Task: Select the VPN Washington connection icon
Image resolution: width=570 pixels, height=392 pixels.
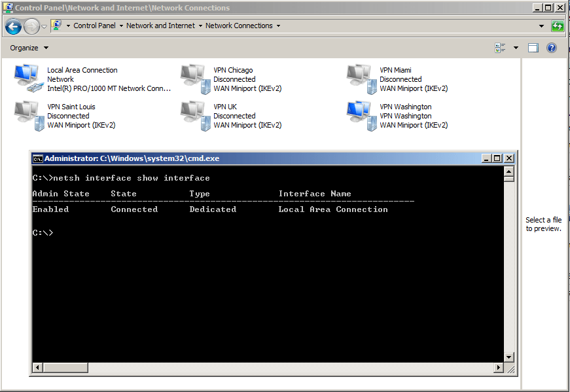Action: pyautogui.click(x=360, y=115)
